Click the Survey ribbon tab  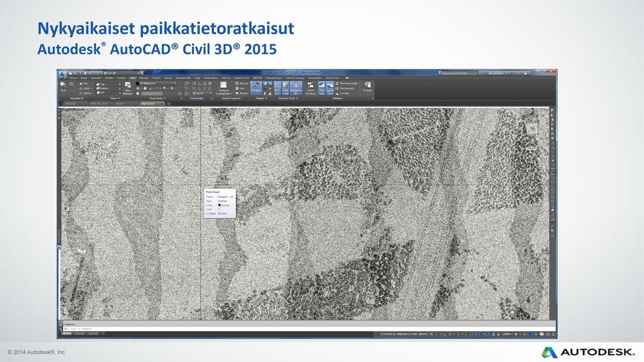tap(168, 78)
